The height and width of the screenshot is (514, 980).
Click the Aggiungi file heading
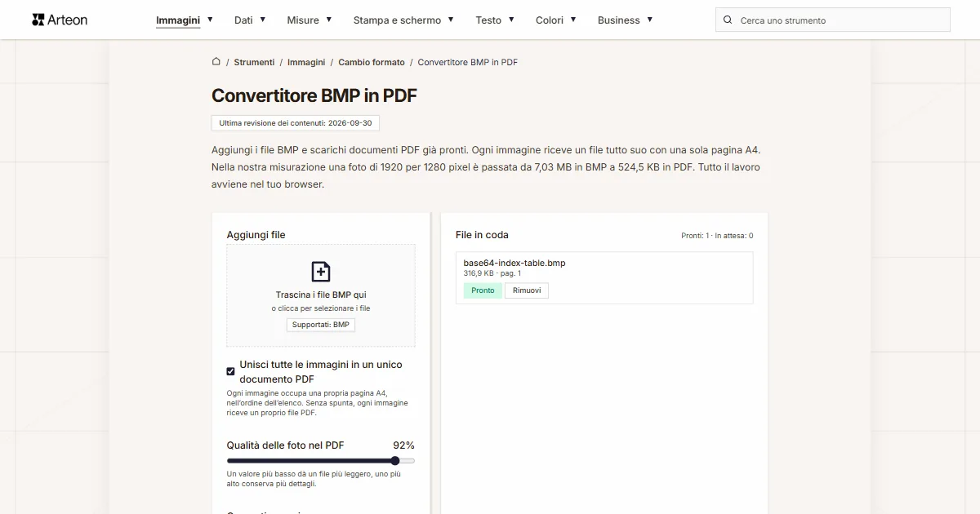pos(256,235)
